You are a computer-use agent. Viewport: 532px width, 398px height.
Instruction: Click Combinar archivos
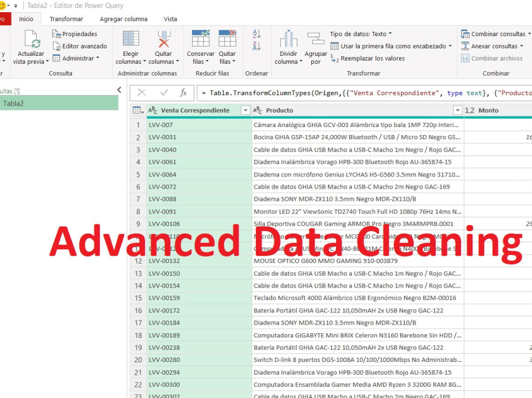tap(492, 58)
